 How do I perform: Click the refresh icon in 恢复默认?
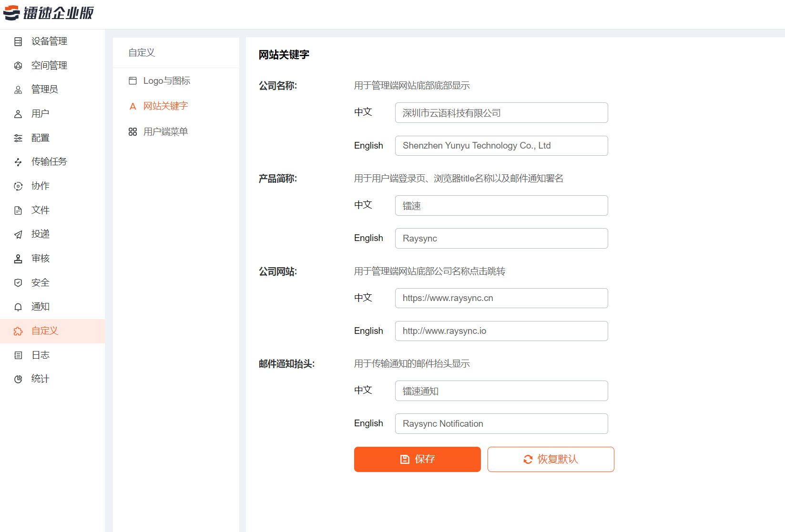(x=528, y=459)
